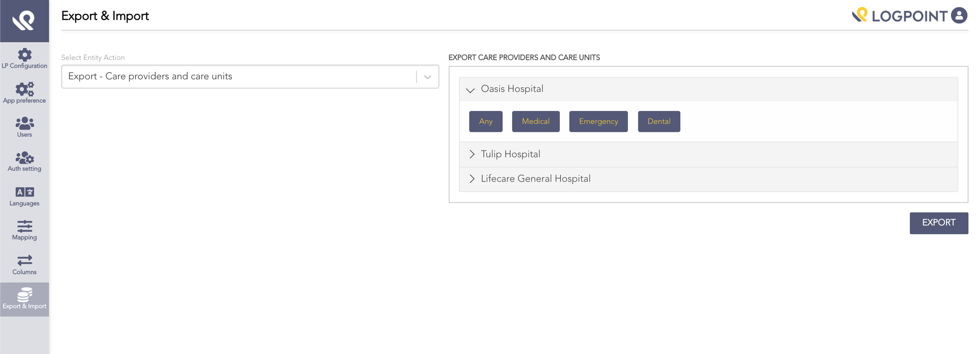This screenshot has height=354, width=980.
Task: Open the Select Entity Action dropdown arrow
Action: 427,77
